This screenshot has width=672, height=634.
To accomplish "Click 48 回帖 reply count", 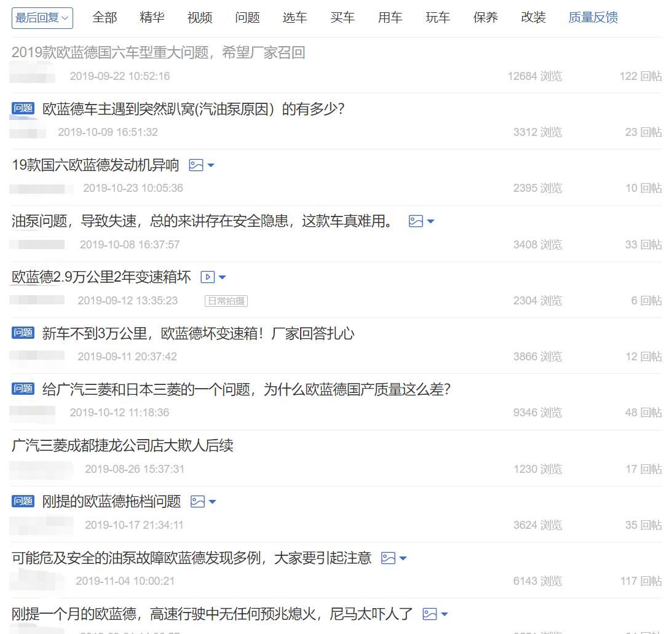I will click(643, 413).
